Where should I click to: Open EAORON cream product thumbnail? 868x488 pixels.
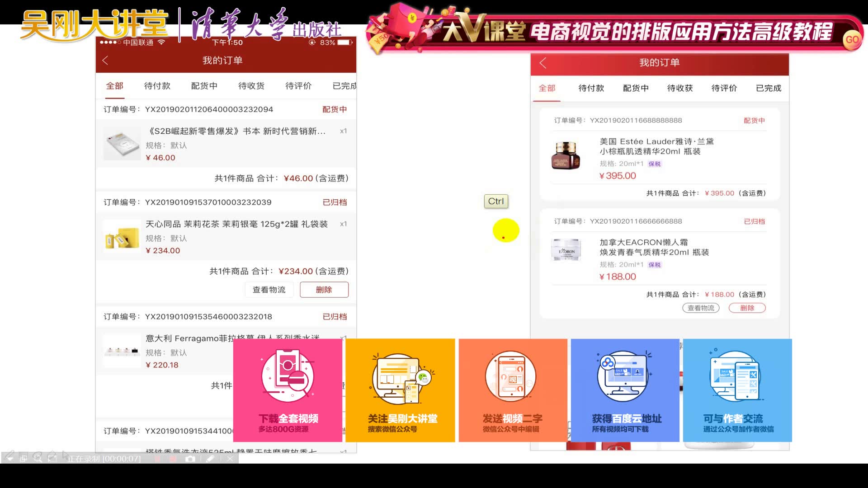(x=566, y=250)
